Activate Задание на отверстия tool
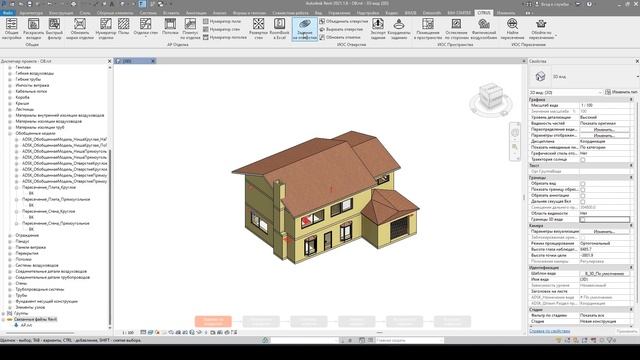 304,29
